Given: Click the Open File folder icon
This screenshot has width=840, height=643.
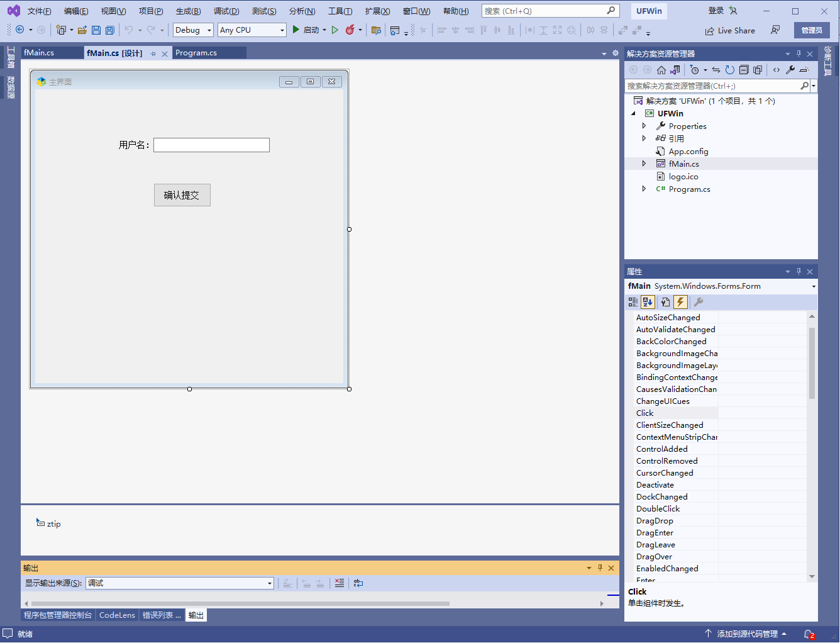Looking at the screenshot, I should coord(82,30).
